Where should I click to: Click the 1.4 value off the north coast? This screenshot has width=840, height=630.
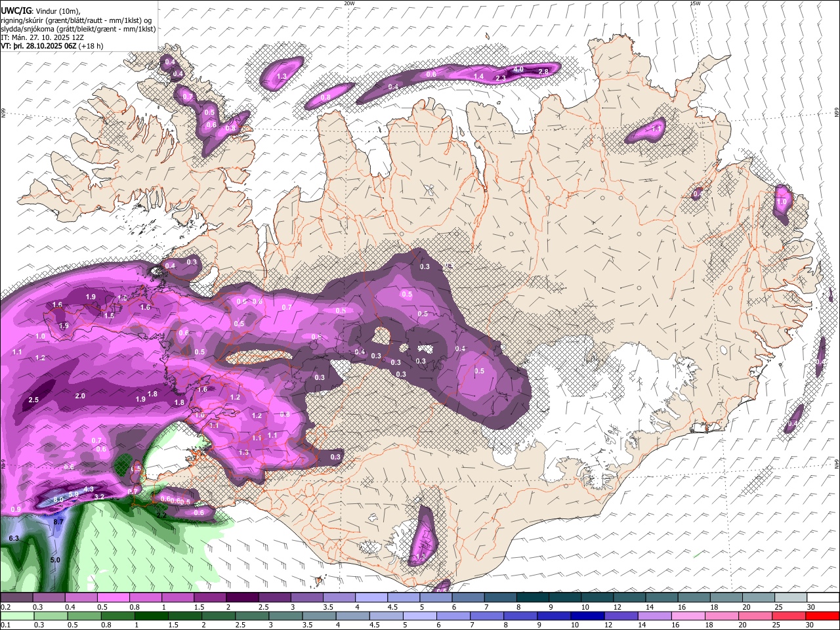click(479, 77)
